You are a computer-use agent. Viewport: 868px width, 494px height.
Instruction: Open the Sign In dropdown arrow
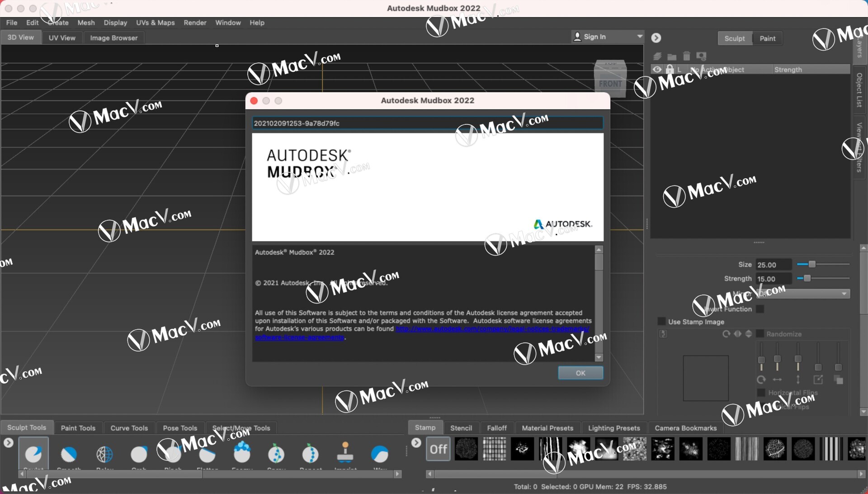[640, 36]
